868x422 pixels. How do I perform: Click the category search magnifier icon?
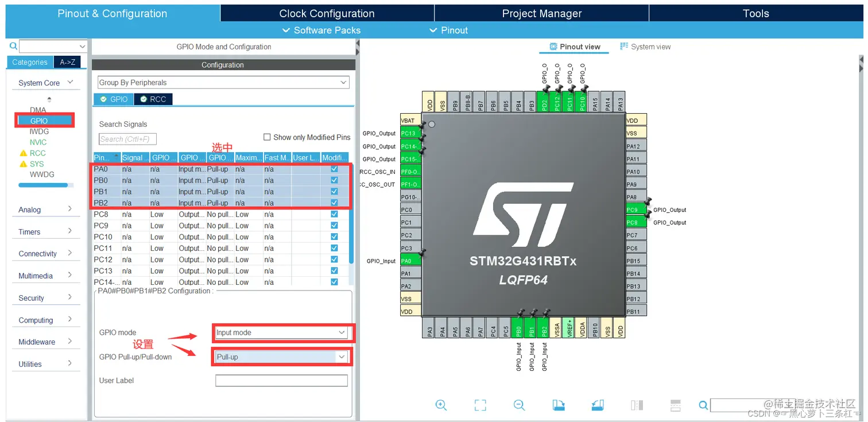[x=13, y=46]
